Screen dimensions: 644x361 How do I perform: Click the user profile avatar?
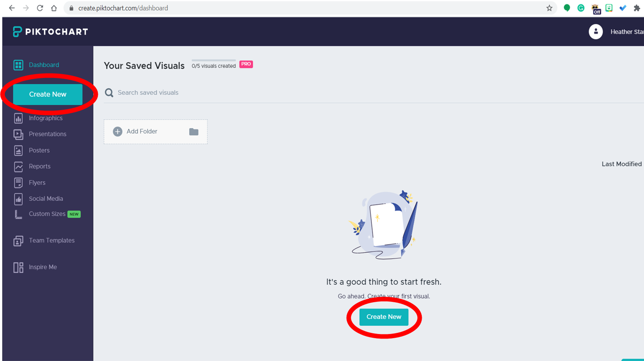tap(596, 32)
